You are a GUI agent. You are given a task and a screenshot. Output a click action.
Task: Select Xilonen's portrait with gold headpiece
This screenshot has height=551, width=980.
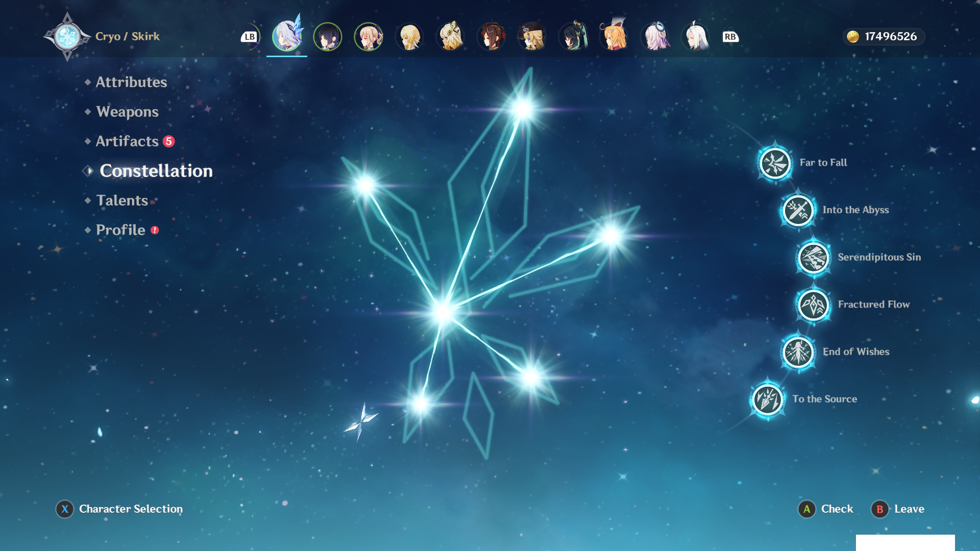(450, 37)
